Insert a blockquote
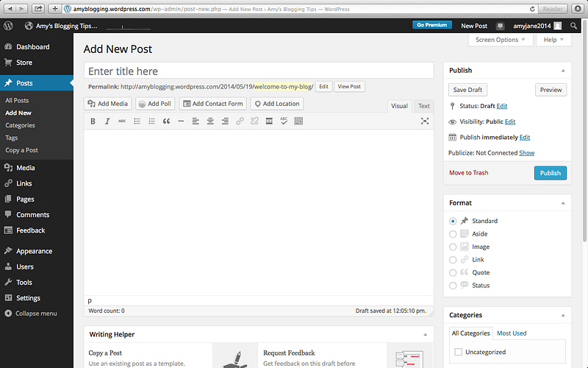 click(x=166, y=121)
